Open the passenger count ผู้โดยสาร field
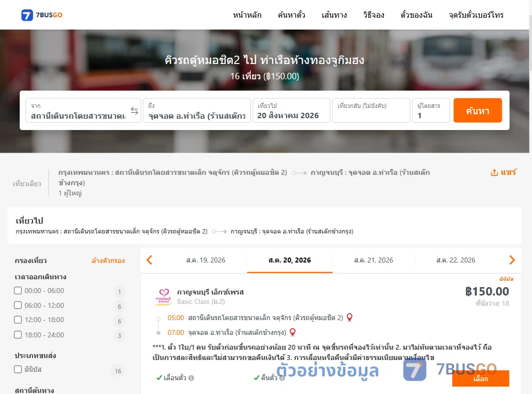Viewport: 532px width, 394px height. coord(431,110)
